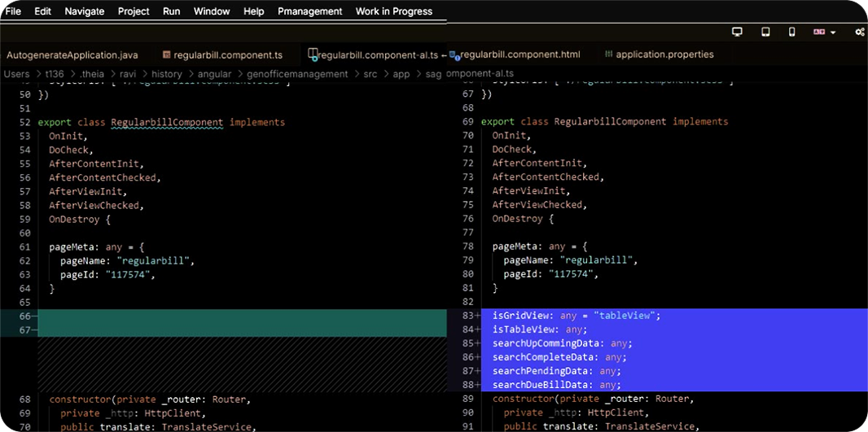This screenshot has height=432, width=868.
Task: Open dropdown arrow beside language icon
Action: point(832,33)
